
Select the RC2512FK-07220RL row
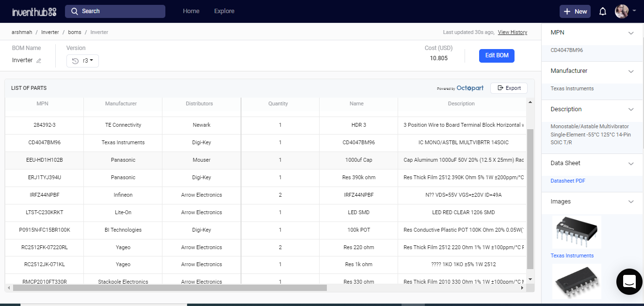point(266,248)
